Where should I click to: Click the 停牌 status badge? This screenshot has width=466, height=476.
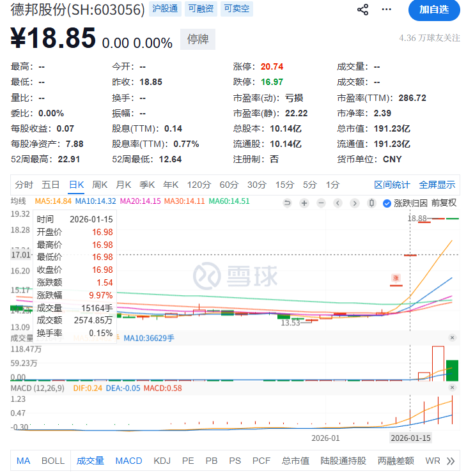(198, 39)
